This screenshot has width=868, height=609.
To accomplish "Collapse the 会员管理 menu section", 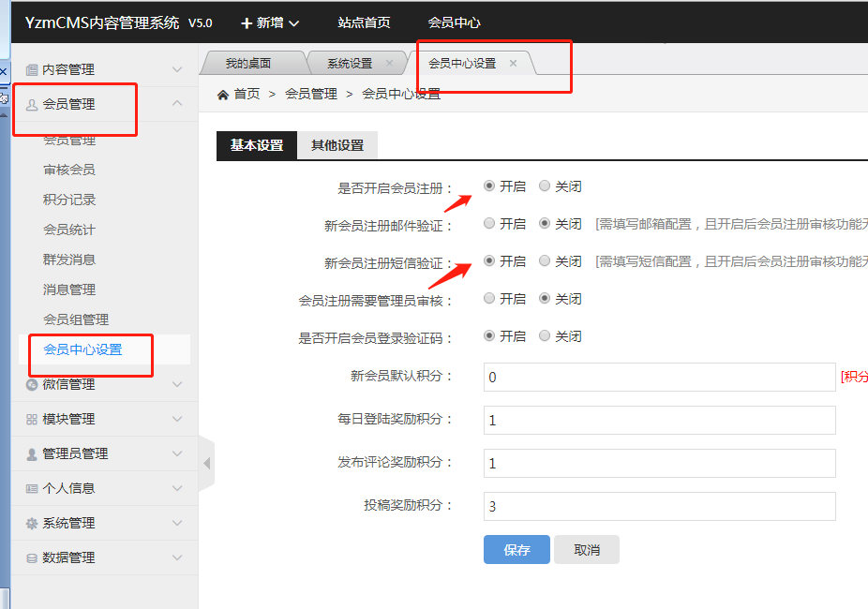I will 177,104.
